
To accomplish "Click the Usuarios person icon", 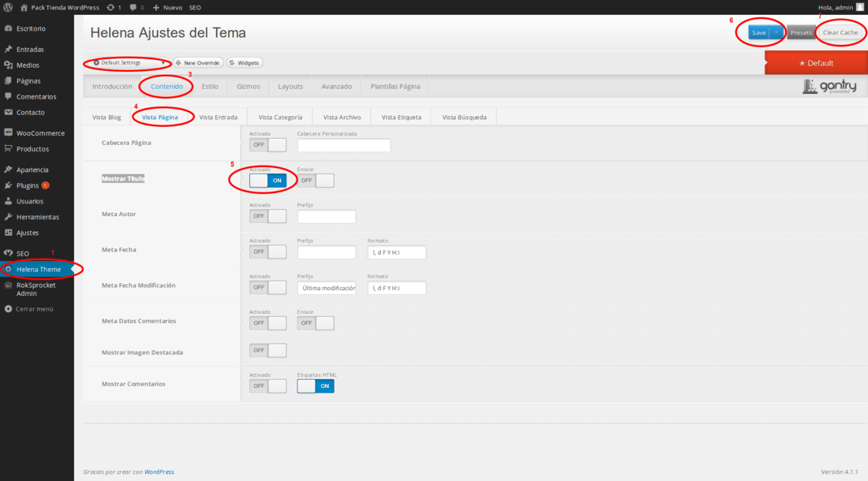I will pyautogui.click(x=9, y=201).
